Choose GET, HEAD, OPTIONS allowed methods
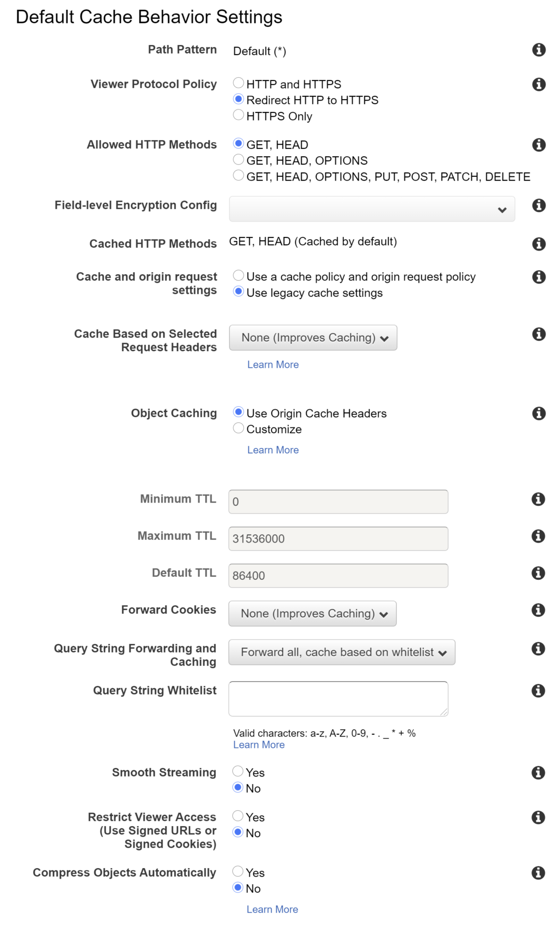 (x=239, y=160)
